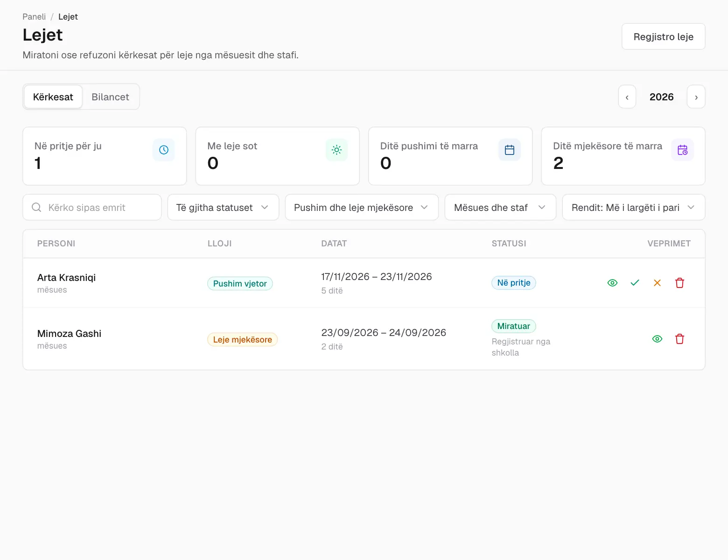Approve Arta Krasniqi's request with checkmark
This screenshot has height=560, width=728.
point(635,283)
